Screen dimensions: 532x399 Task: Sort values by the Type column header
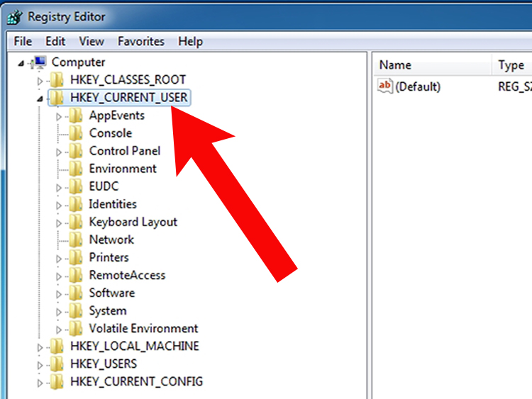511,64
